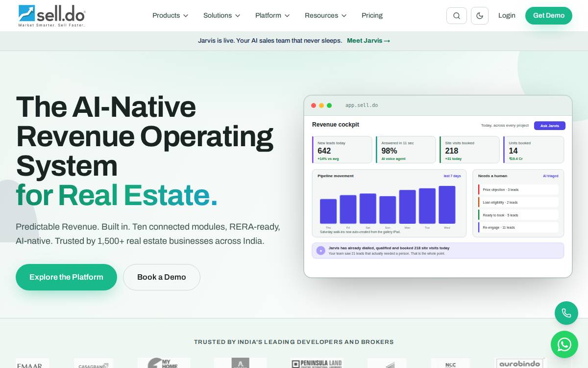This screenshot has height=368, width=588.
Task: Click the app.sell.do address text
Action: [362, 105]
